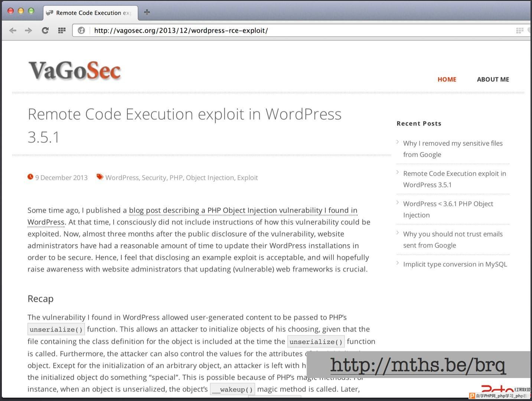Open a new tab with plus button
Viewport: 532px width, 401px height.
pyautogui.click(x=147, y=12)
